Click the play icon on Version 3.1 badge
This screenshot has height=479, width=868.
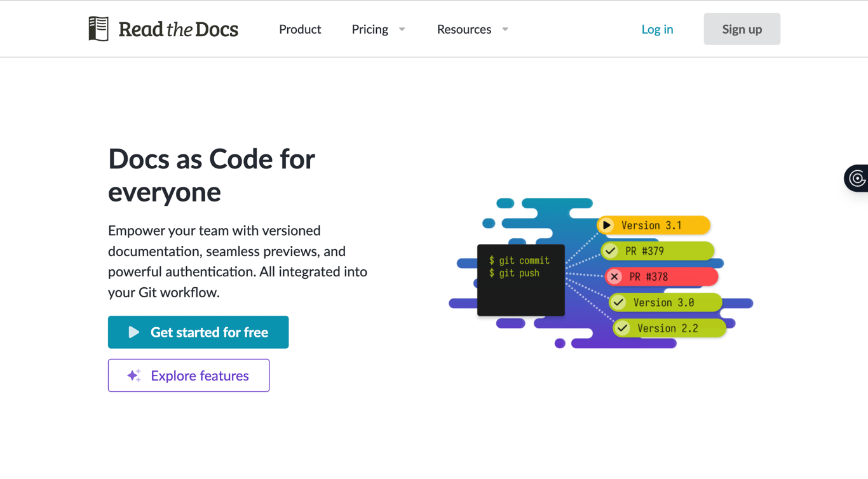click(x=607, y=225)
